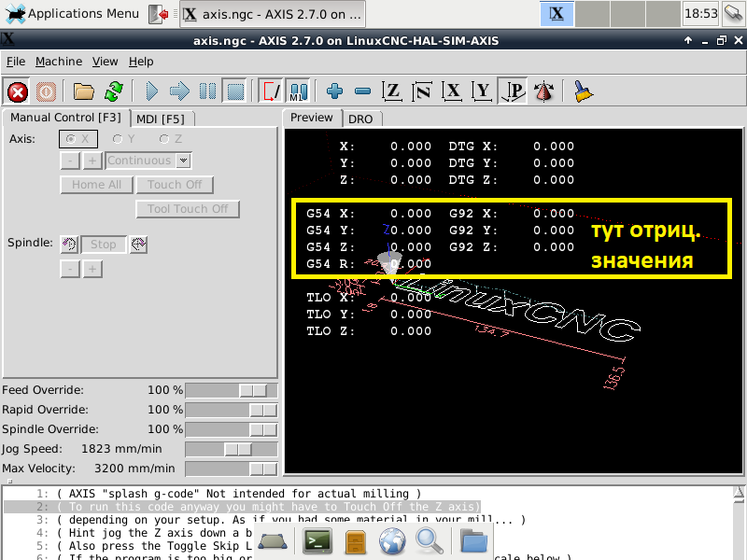Jog axis in the positive direction

(x=92, y=161)
